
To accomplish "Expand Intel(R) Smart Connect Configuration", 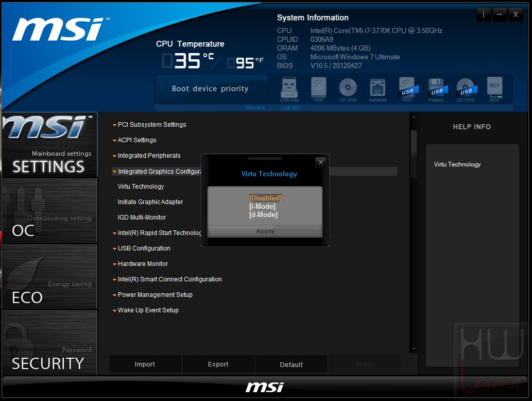I will (167, 279).
